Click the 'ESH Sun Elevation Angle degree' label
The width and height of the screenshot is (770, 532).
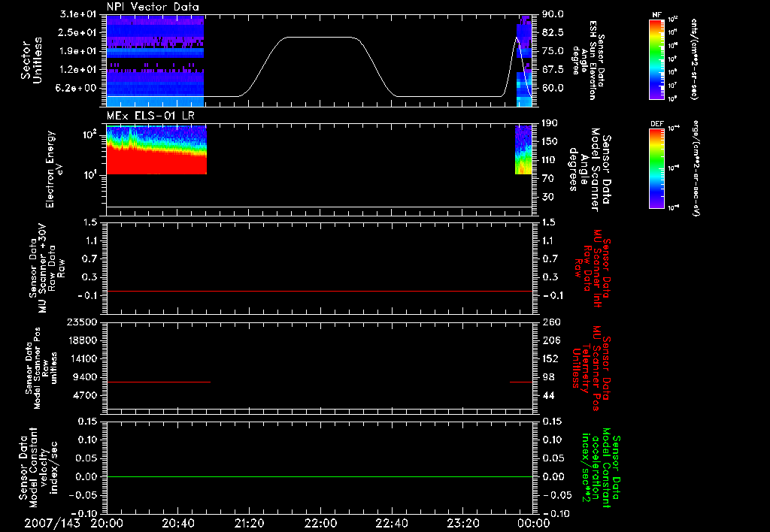tap(588, 60)
